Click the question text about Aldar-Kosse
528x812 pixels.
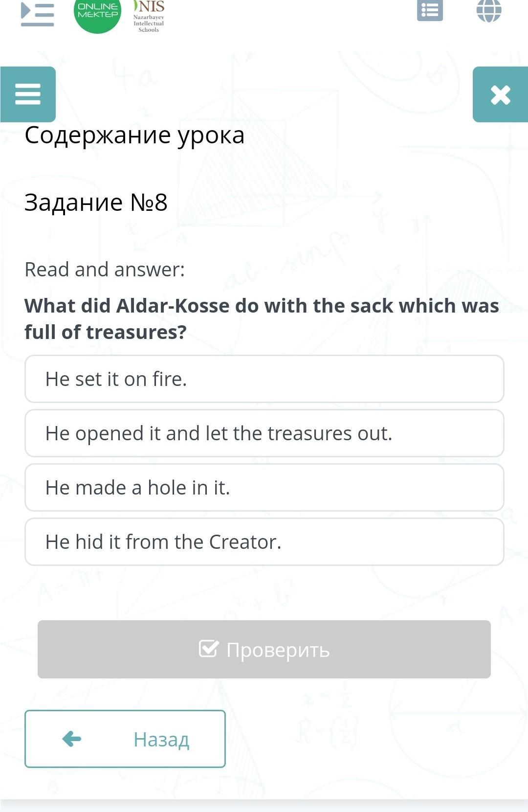262,318
